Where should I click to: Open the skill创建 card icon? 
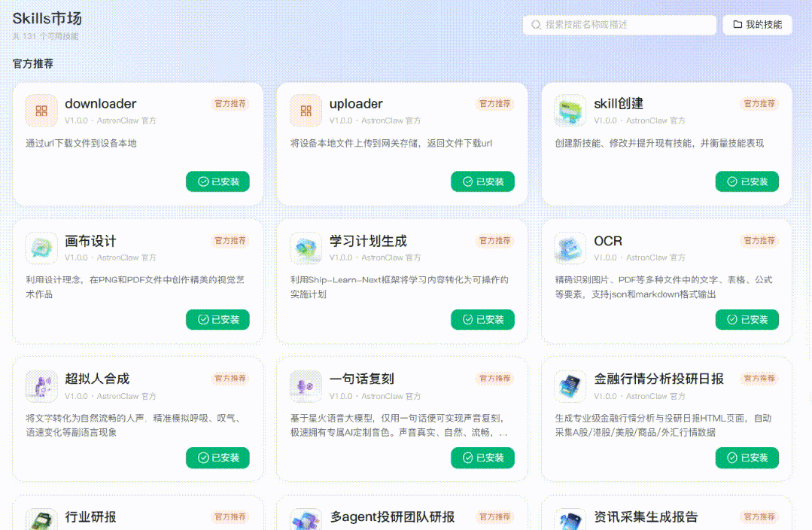[x=570, y=111]
